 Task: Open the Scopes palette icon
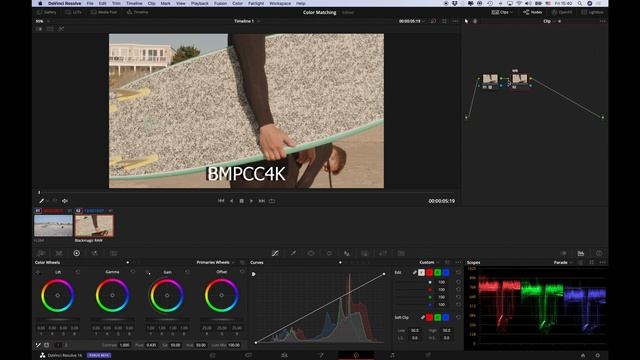pos(580,253)
